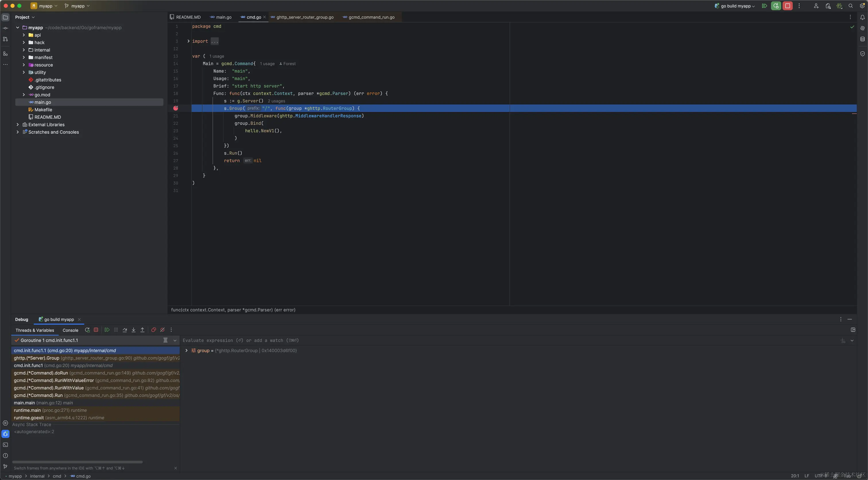Toggle debug layout settings icon at right

pyautogui.click(x=853, y=330)
